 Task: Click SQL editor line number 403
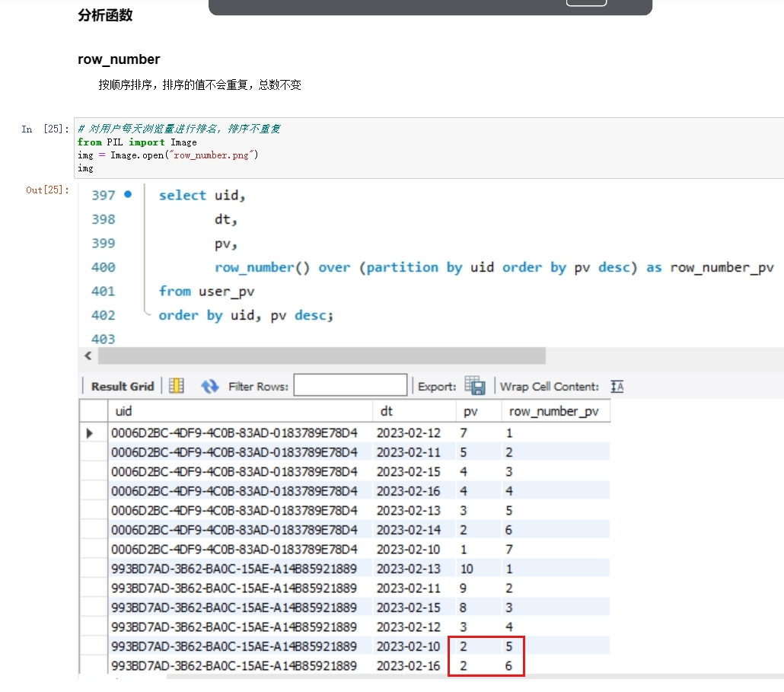(x=103, y=339)
